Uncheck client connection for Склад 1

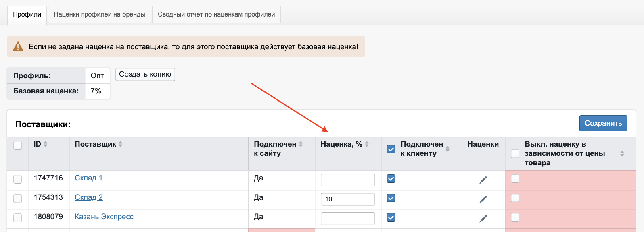point(391,178)
